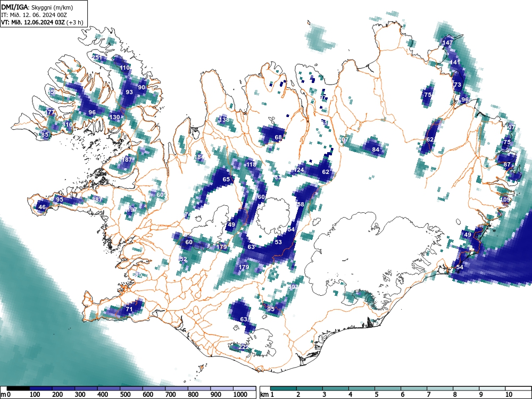
Task: Pick the pale lavender swatch between 900 and 1000
Action: [x=222, y=388]
